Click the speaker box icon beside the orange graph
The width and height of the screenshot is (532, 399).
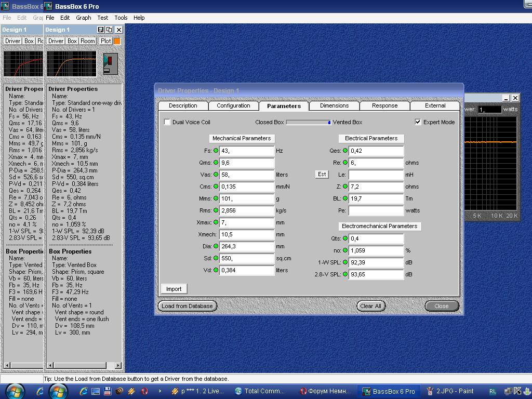click(111, 64)
